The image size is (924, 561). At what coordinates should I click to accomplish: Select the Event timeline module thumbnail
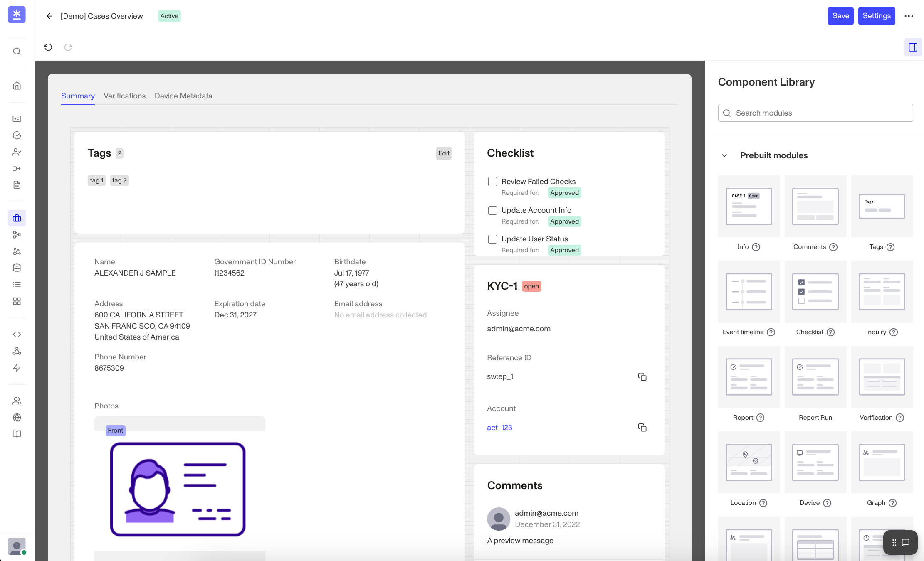coord(749,292)
